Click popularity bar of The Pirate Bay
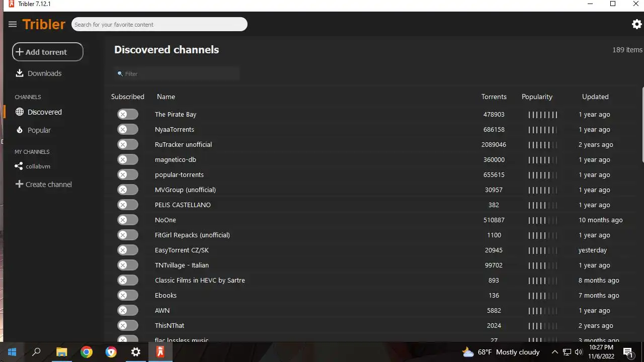This screenshot has width=644, height=362. click(543, 115)
